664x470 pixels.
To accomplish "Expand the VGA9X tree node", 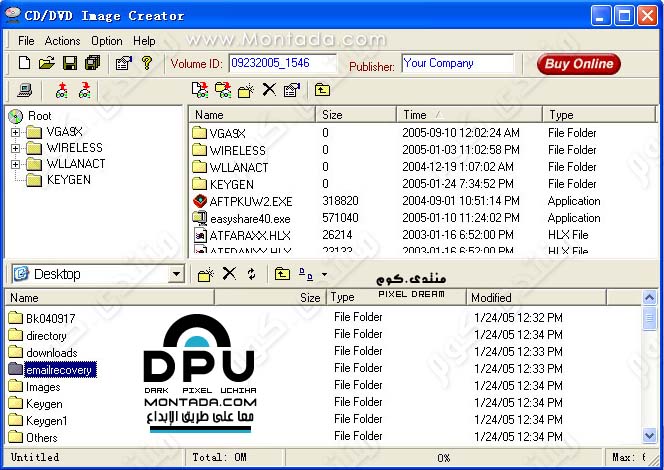I will click(16, 132).
